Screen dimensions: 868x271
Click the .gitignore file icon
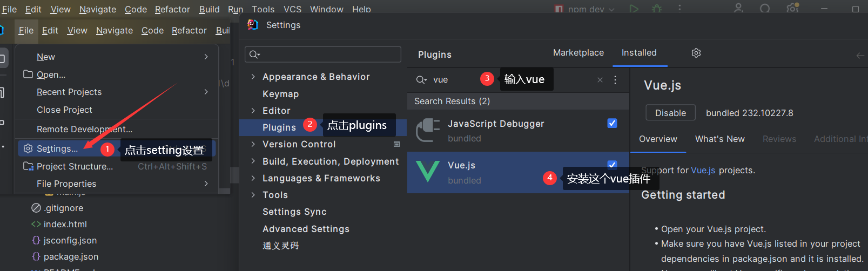(x=36, y=208)
